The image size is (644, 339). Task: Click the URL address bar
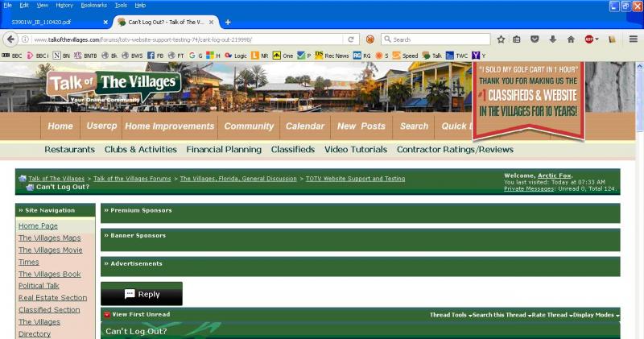pyautogui.click(x=187, y=39)
